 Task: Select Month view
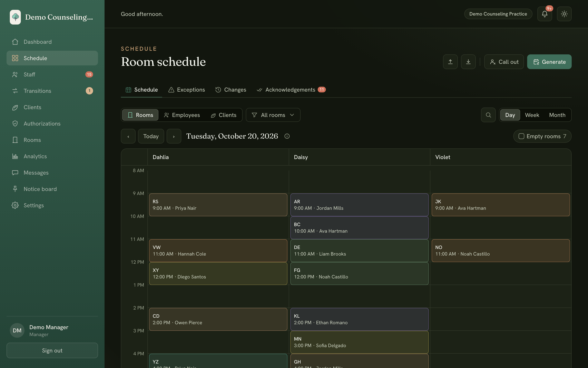(x=557, y=115)
